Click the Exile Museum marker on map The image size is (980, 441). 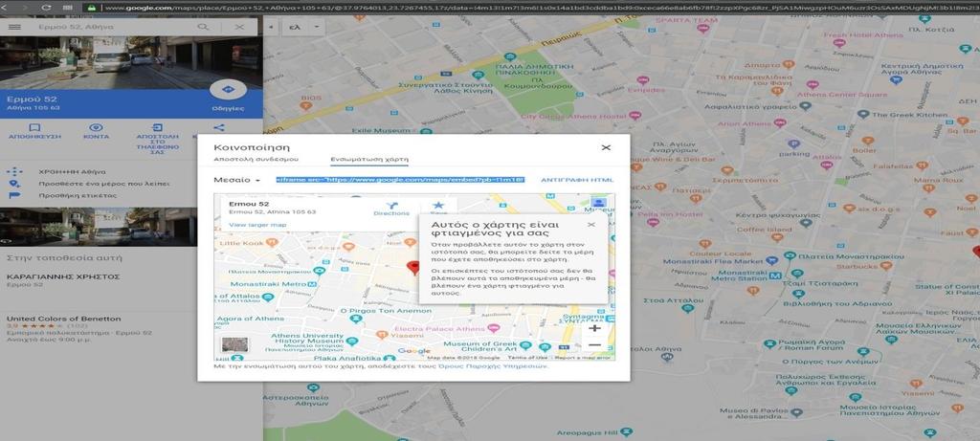426,132
